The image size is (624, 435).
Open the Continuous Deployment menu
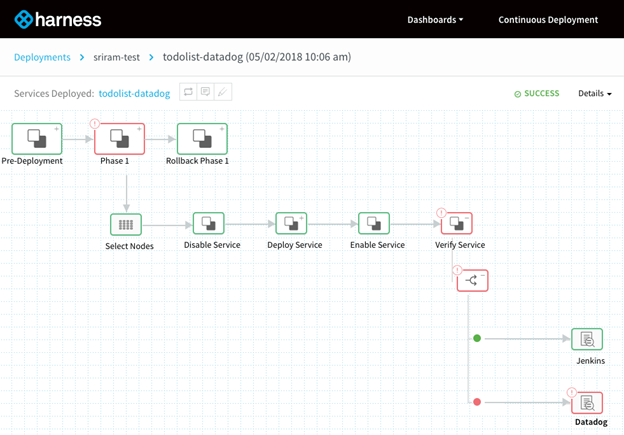point(548,20)
